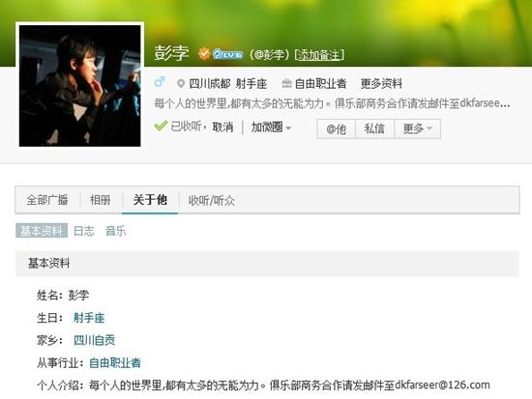Click the location pin icon
The width and height of the screenshot is (532, 399).
click(181, 83)
